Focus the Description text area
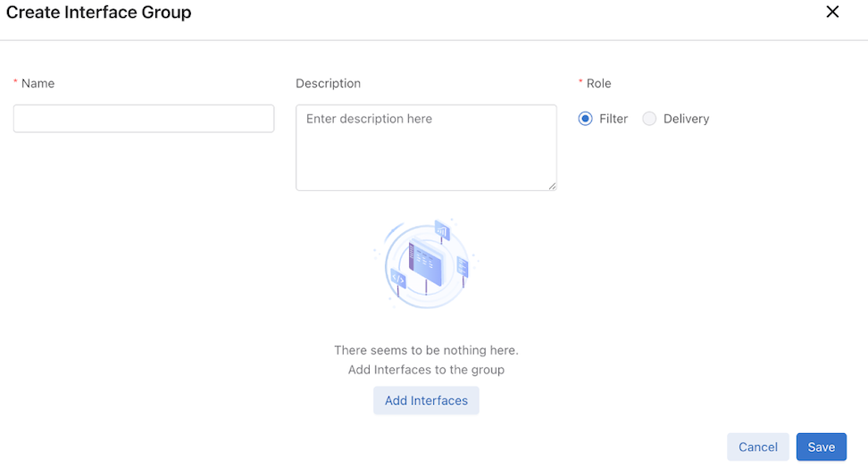868x468 pixels. 426,147
